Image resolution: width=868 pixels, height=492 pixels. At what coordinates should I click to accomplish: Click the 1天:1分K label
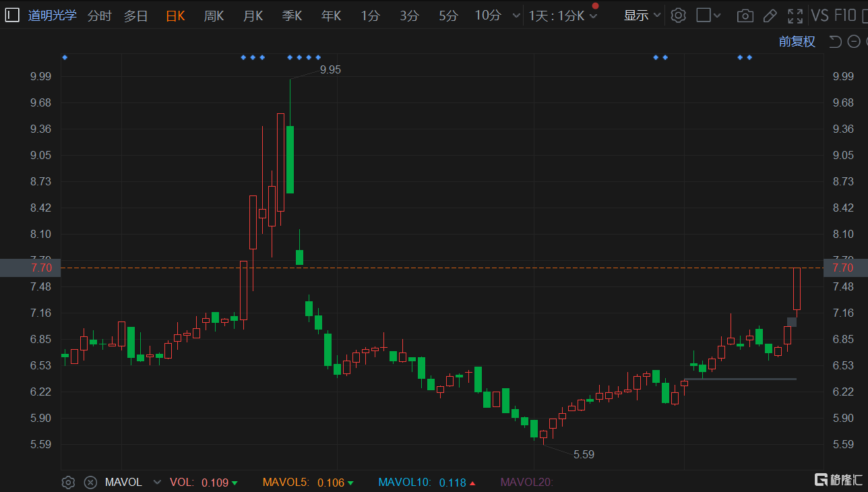(x=557, y=16)
